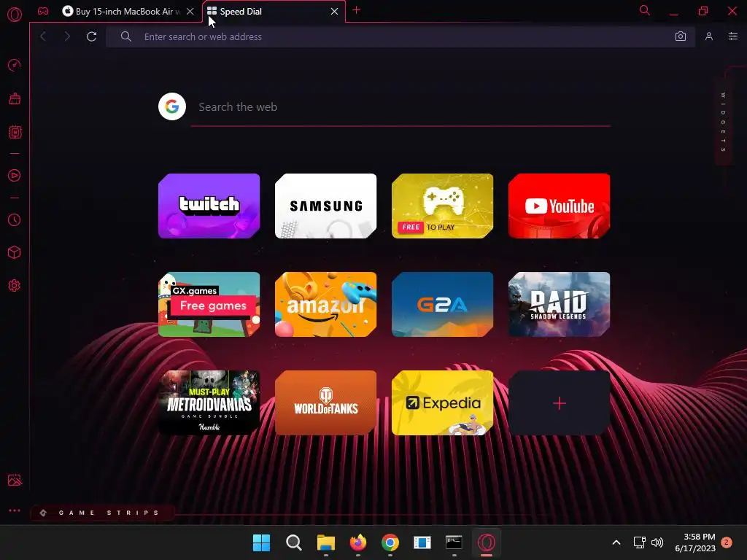Image resolution: width=747 pixels, height=560 pixels.
Task: Open the Player icon in sidebar
Action: coord(15,175)
